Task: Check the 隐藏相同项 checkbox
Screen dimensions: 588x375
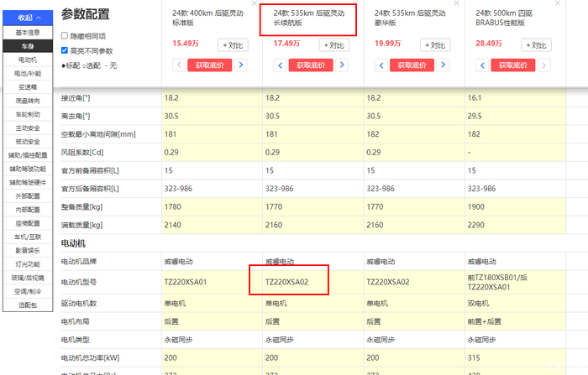Action: [x=65, y=36]
